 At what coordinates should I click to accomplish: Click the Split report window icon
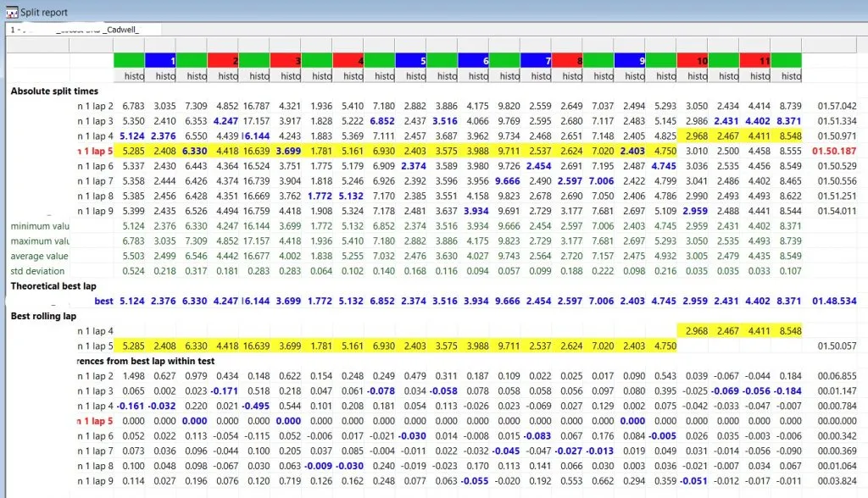click(x=11, y=12)
